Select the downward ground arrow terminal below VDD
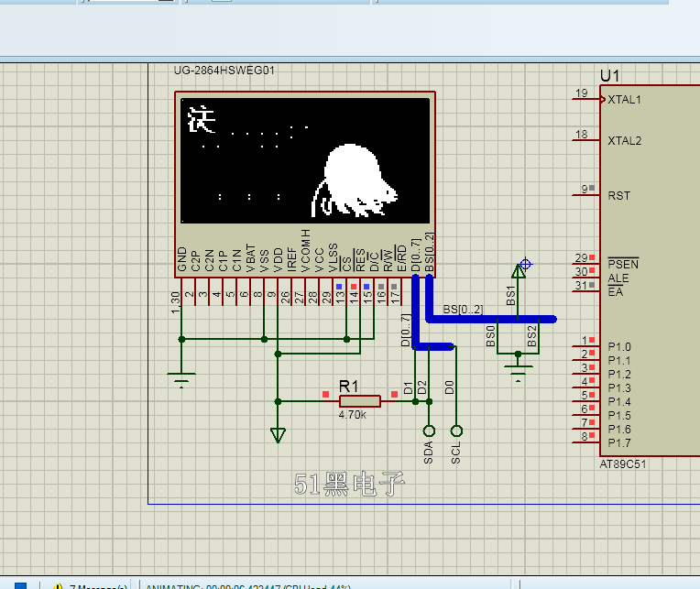This screenshot has width=700, height=589. tap(278, 435)
